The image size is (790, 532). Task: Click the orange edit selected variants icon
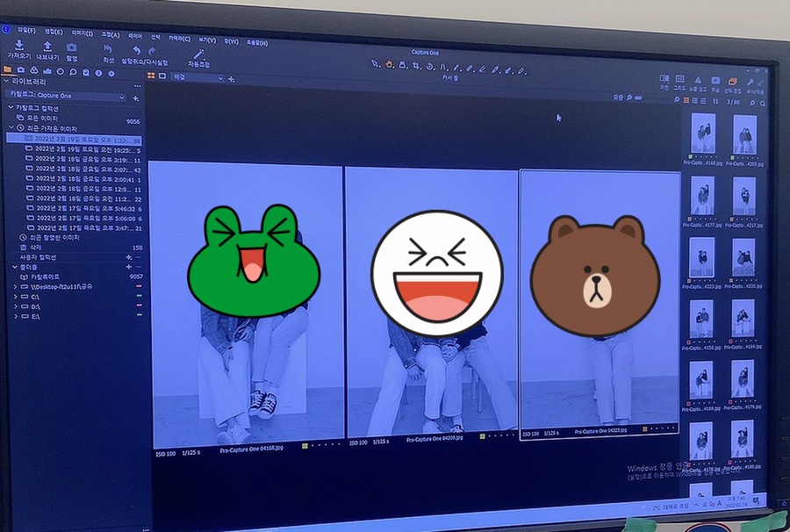733,81
